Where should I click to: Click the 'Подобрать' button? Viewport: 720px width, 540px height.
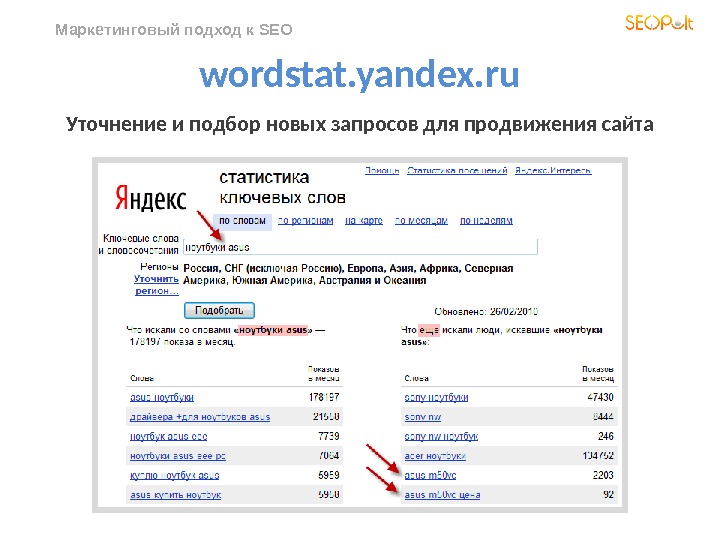219,310
